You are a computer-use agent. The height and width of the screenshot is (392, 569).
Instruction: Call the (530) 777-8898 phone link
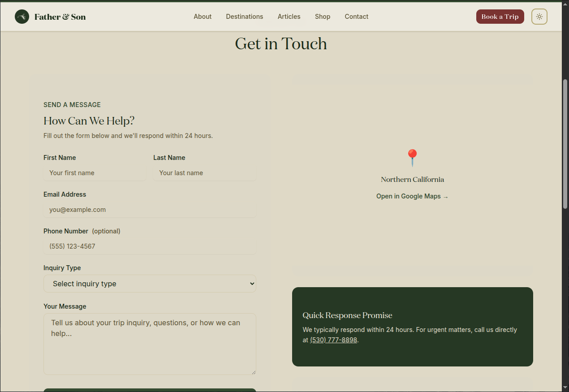tap(333, 340)
